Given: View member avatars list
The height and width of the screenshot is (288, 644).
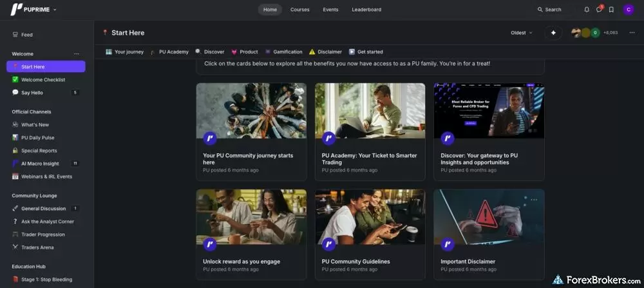Looking at the screenshot, I should 585,33.
